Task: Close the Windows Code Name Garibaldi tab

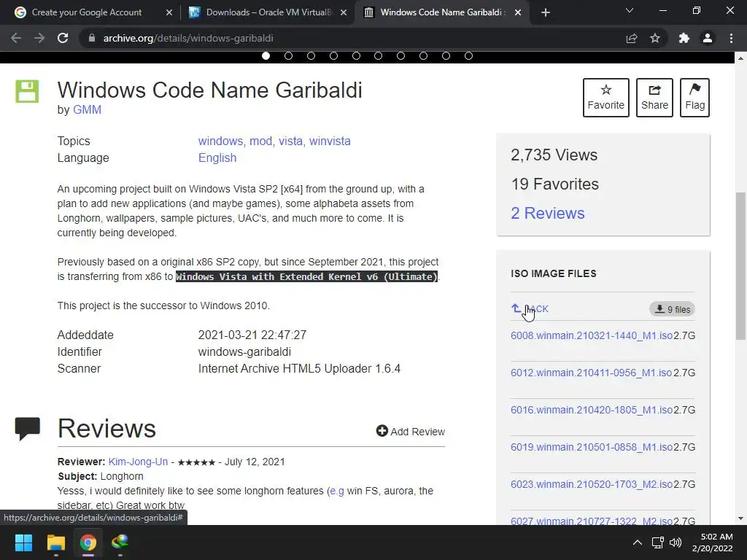Action: tap(518, 12)
